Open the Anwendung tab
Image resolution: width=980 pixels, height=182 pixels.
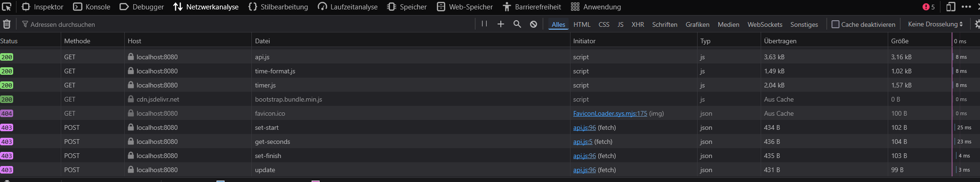596,7
